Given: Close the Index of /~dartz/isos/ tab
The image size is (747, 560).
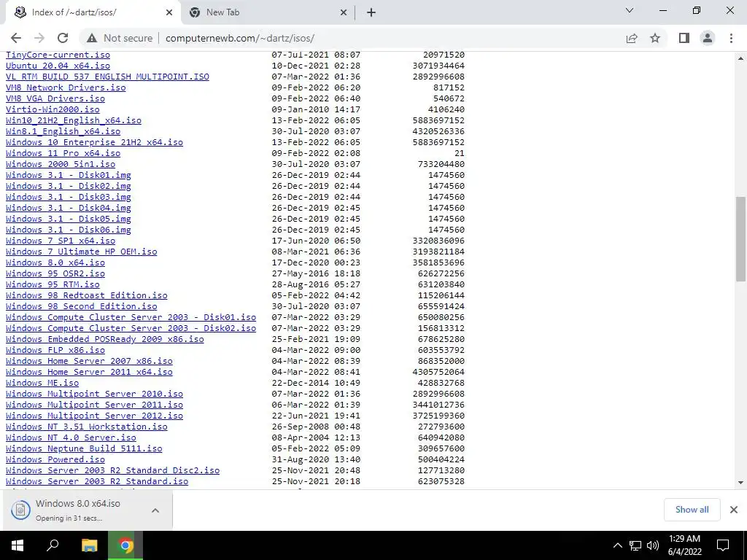Looking at the screenshot, I should [x=169, y=13].
